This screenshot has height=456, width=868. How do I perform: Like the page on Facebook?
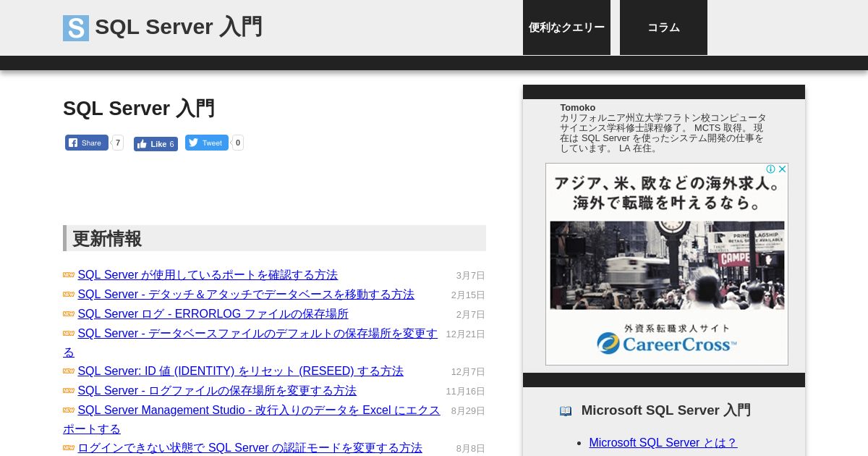click(x=156, y=144)
